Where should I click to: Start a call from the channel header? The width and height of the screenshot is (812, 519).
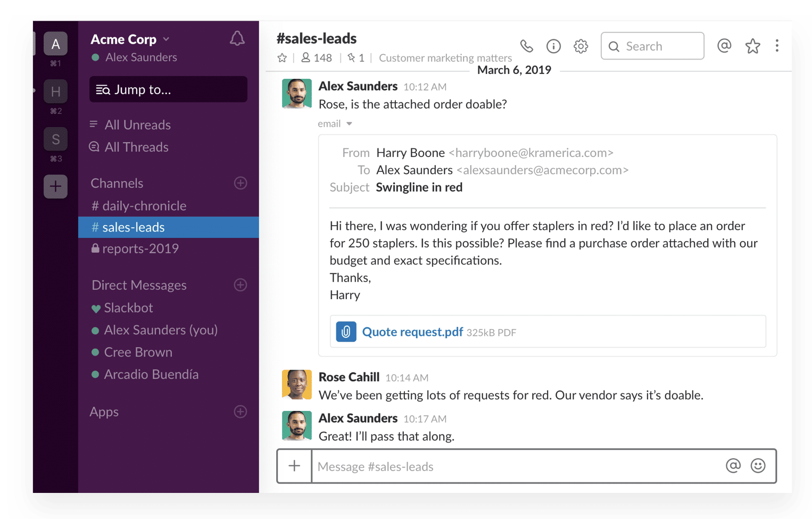(527, 46)
